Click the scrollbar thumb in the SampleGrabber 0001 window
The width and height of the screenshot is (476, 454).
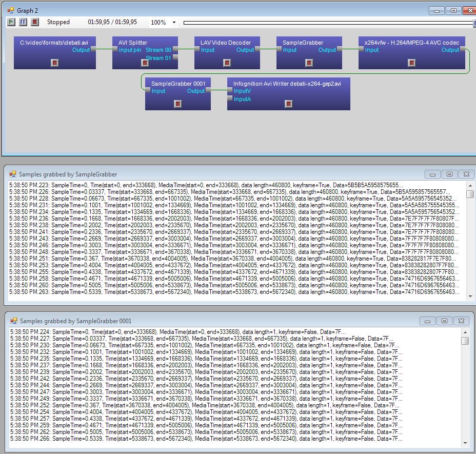pos(465,341)
